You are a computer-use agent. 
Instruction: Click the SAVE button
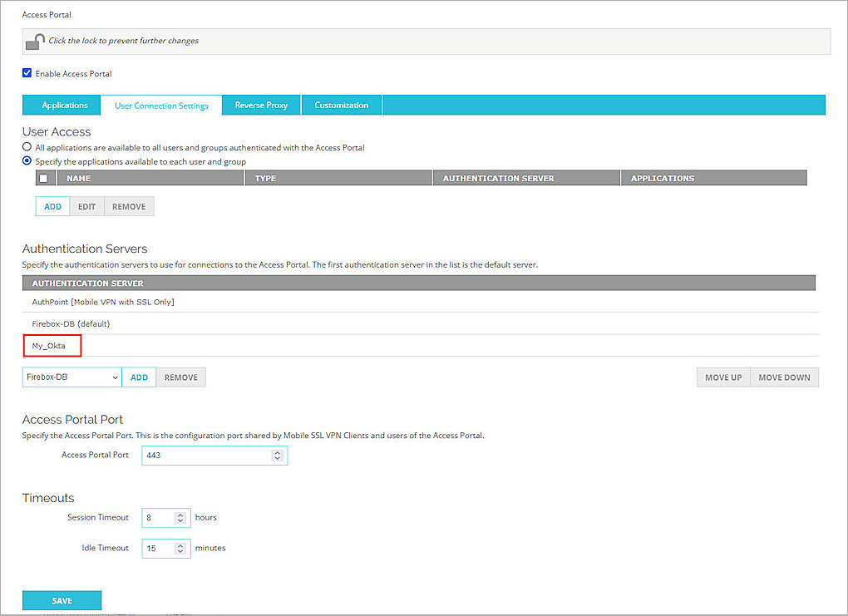pos(62,599)
